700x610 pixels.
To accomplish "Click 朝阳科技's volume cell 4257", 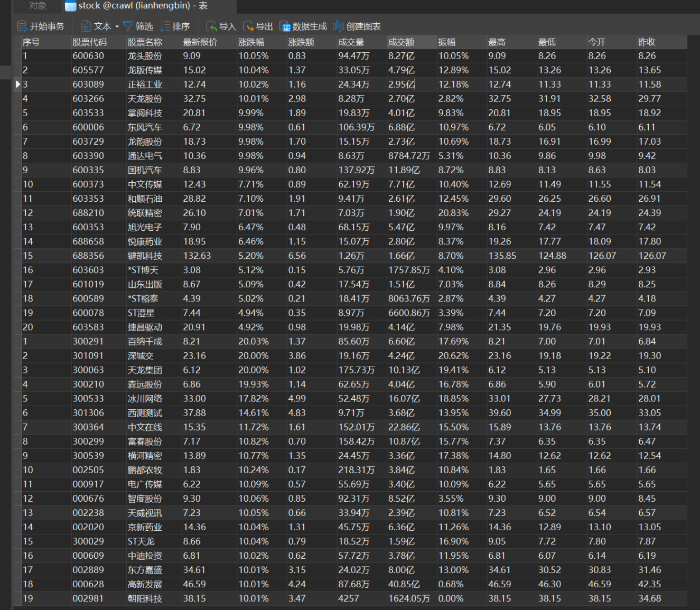I will tap(362, 597).
